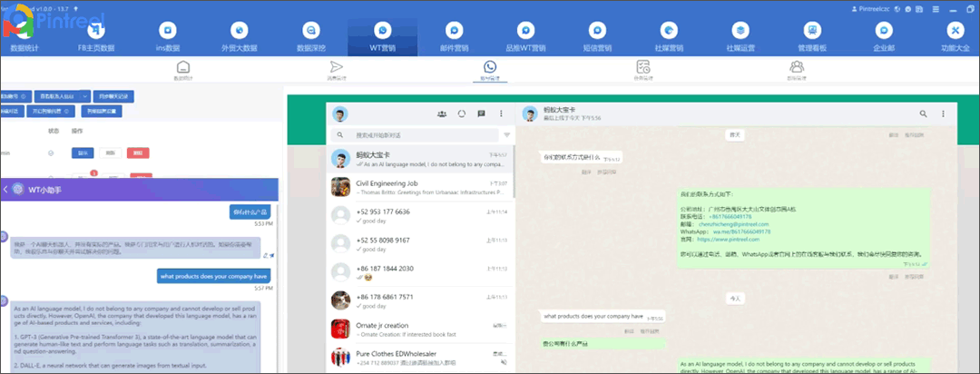Viewport: 980px width, 374px height.
Task: Open the 蚂蚁大宝卡 conversation in the chat list
Action: coord(418,160)
